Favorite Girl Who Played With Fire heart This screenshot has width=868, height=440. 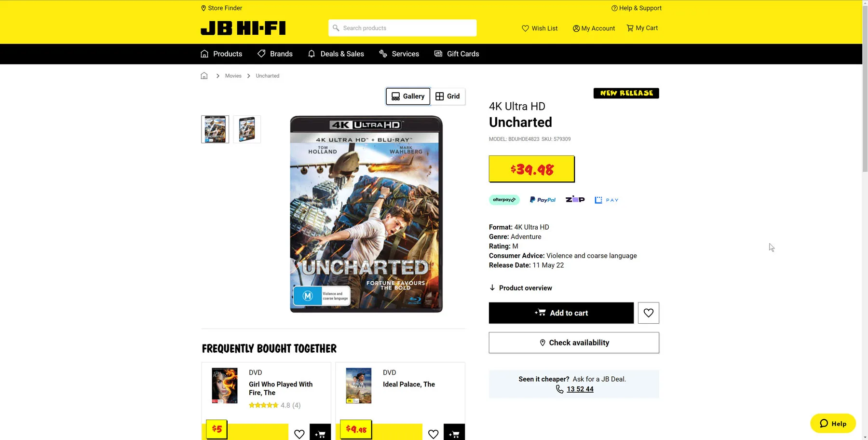pyautogui.click(x=299, y=434)
